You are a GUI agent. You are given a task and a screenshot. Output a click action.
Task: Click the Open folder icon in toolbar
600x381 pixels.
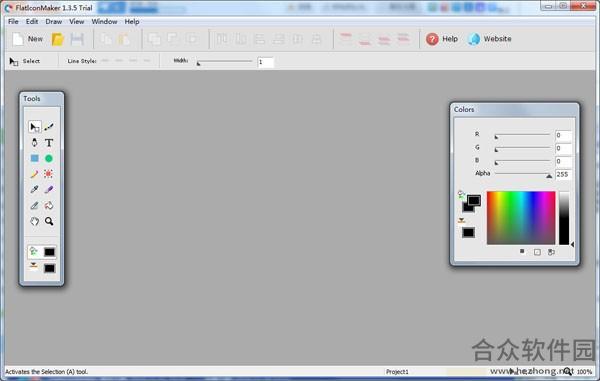(x=57, y=39)
